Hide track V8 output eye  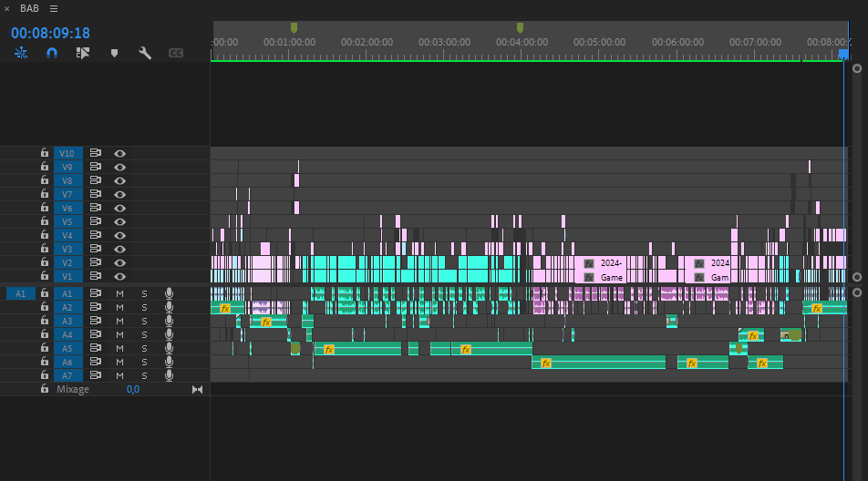tap(119, 180)
